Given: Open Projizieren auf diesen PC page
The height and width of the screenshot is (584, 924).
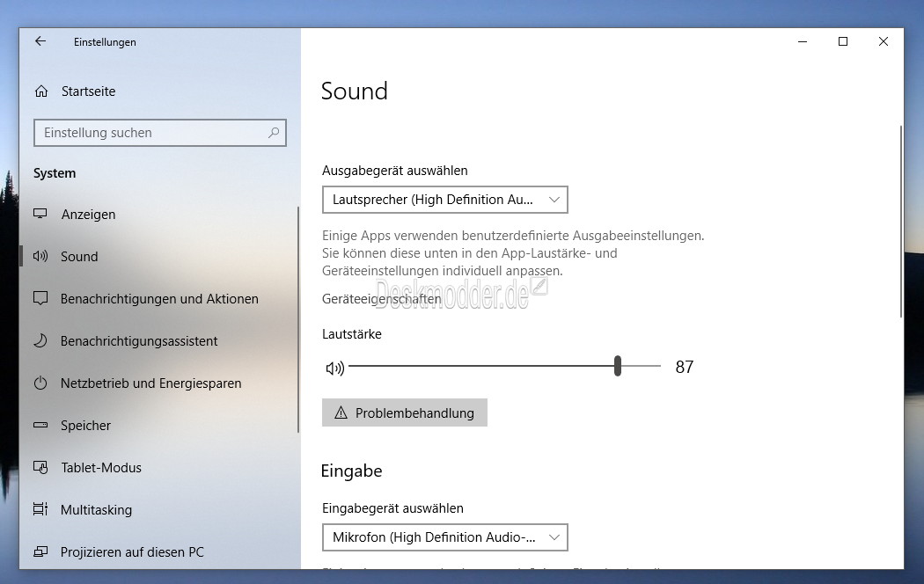Looking at the screenshot, I should tap(132, 552).
